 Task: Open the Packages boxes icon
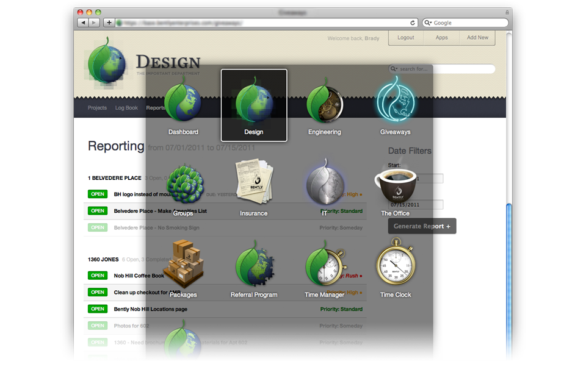tap(184, 264)
